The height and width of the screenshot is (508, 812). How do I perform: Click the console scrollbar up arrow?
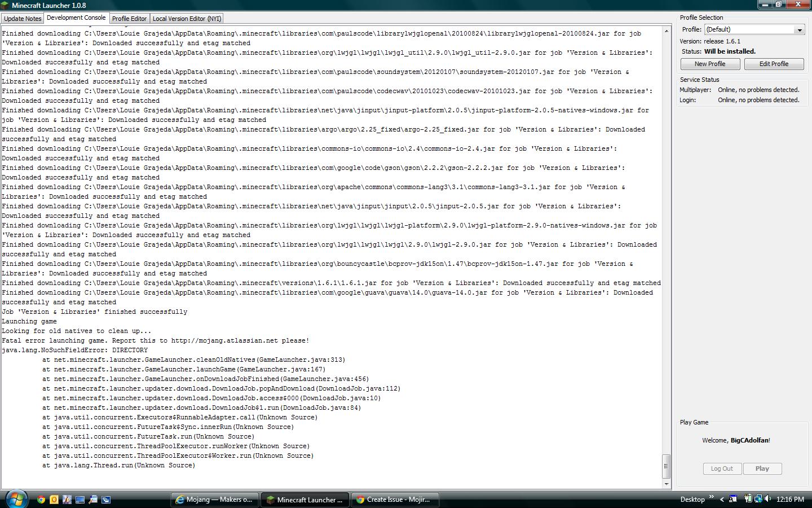click(666, 30)
